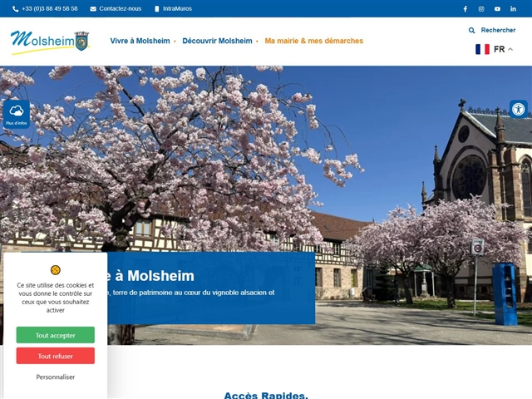Click the envelope icon beside Contactez-nous
The image size is (532, 399).
[x=93, y=9]
